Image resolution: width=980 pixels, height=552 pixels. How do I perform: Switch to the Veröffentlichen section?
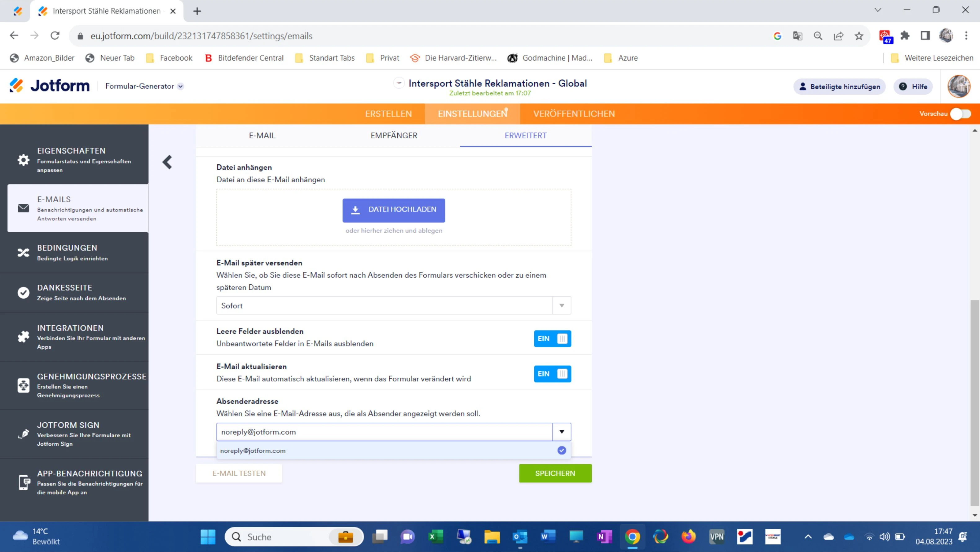pos(573,114)
